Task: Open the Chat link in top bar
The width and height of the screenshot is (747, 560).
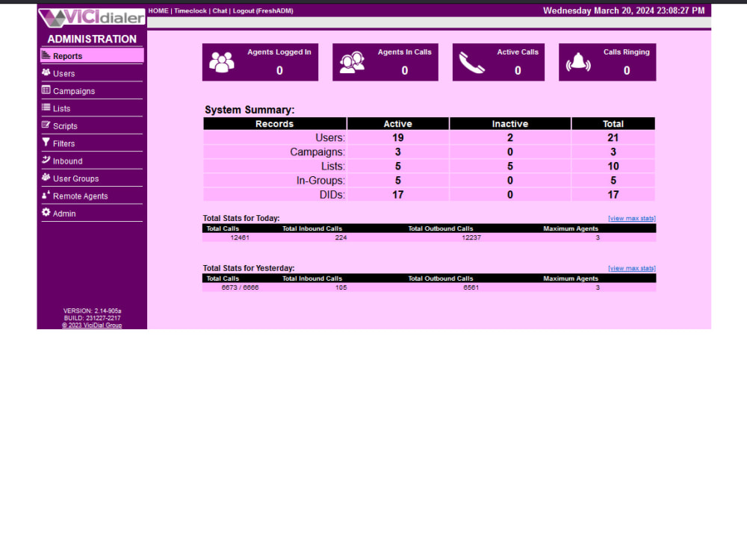Action: (220, 10)
